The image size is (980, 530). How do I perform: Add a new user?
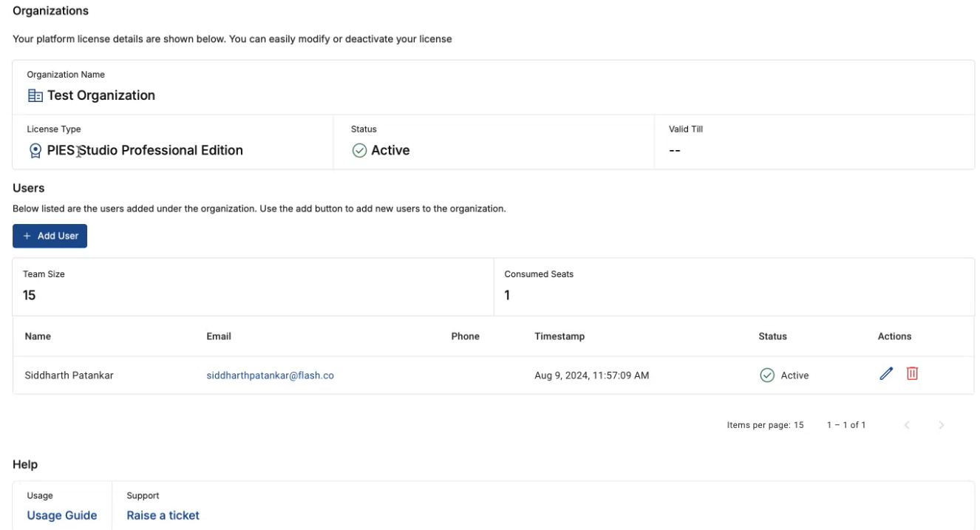pyautogui.click(x=50, y=236)
